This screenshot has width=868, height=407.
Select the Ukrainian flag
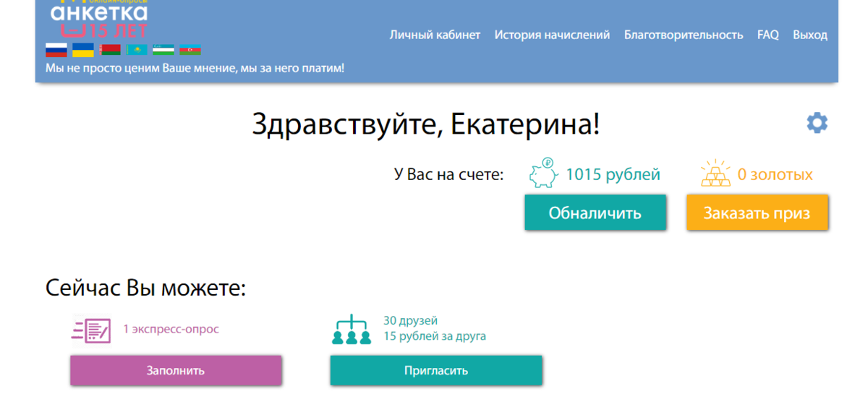pos(83,50)
